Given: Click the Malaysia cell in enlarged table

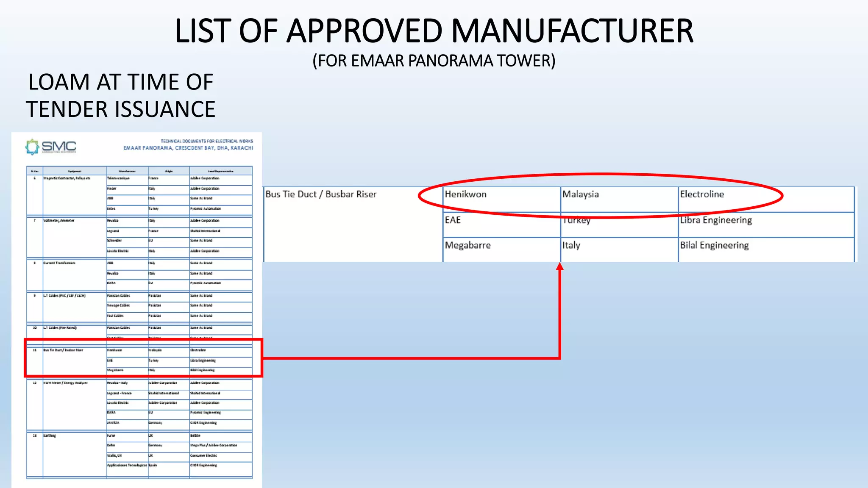Looking at the screenshot, I should (x=581, y=194).
